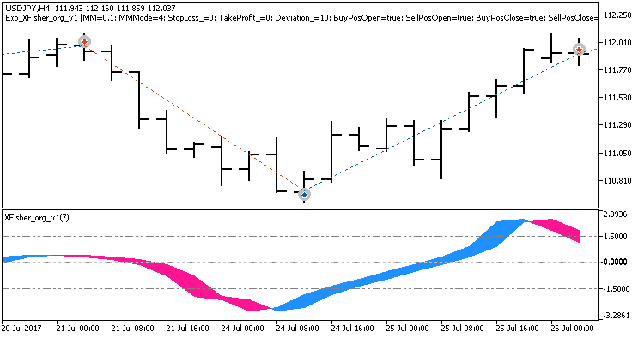Click the 25 Jul 16:00 time label
Screen dimensions: 644x338
[x=518, y=329]
